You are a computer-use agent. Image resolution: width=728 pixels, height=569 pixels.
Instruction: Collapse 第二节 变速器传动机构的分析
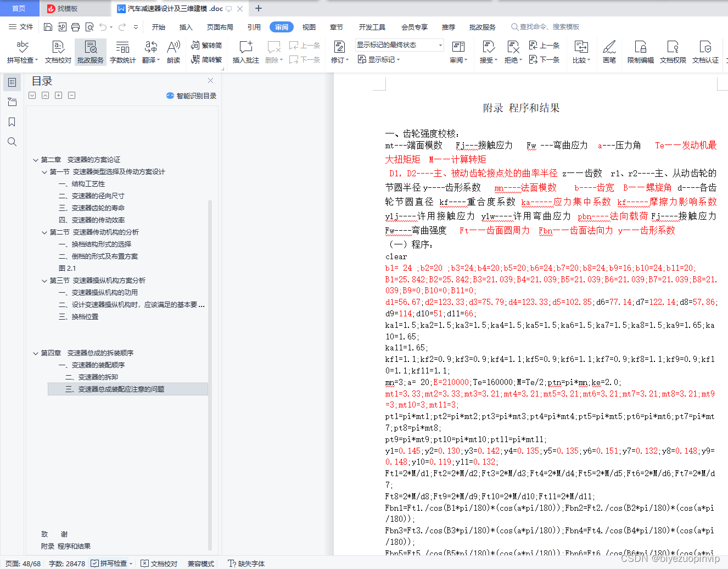point(44,232)
